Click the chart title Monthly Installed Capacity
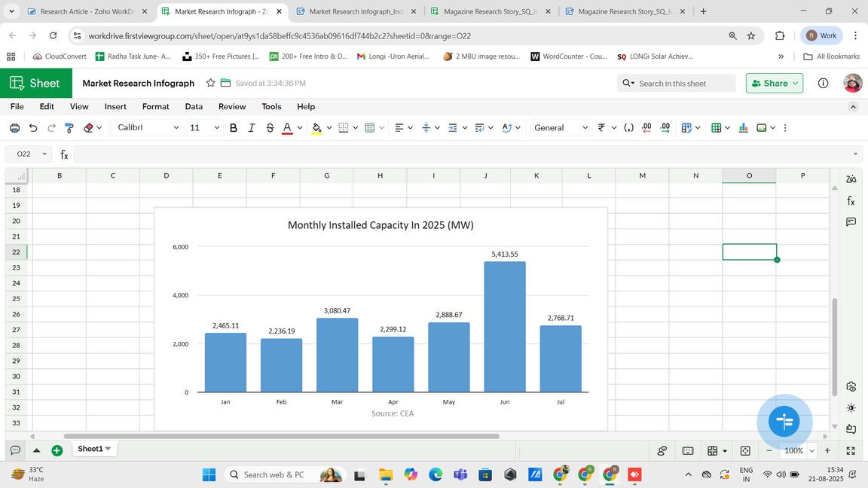 coord(381,225)
